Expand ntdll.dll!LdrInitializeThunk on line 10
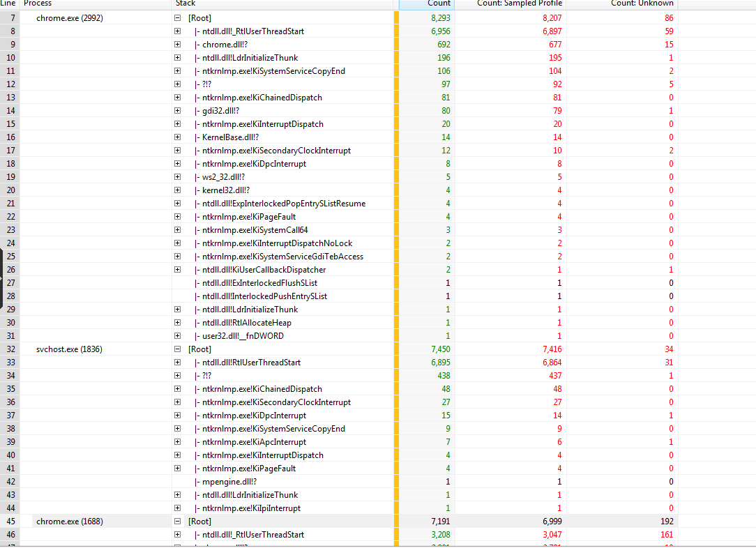 pos(177,58)
